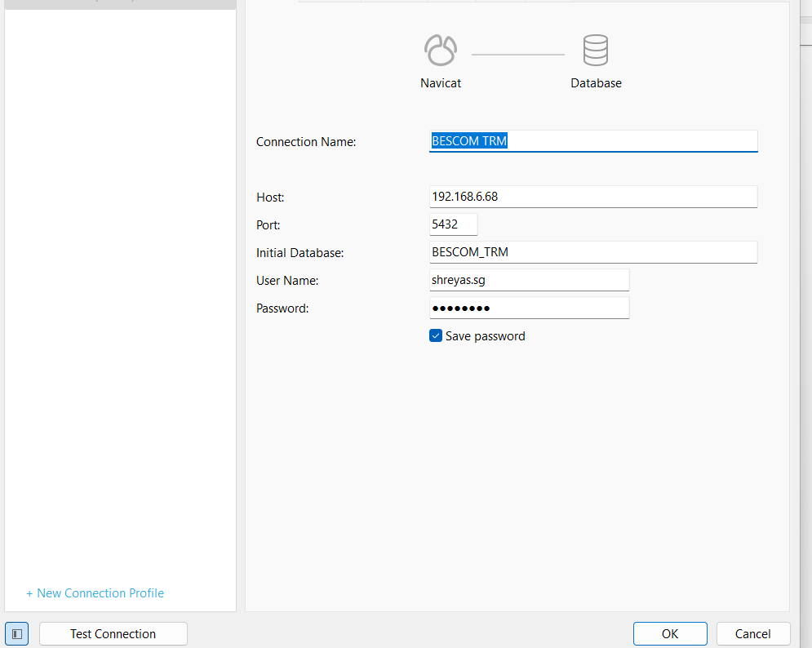
Task: Confirm the connection with OK
Action: (670, 634)
